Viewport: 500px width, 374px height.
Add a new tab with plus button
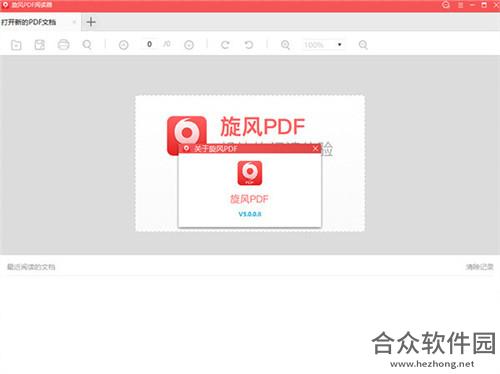click(x=91, y=22)
